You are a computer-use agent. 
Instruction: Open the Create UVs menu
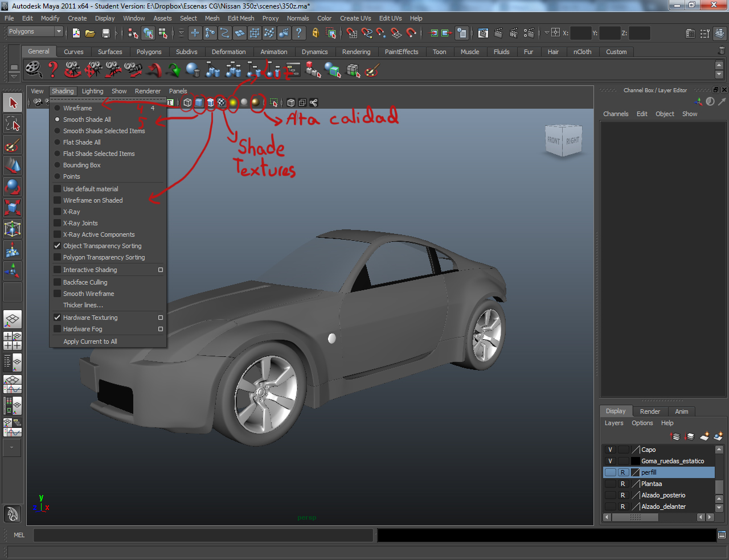coord(355,18)
